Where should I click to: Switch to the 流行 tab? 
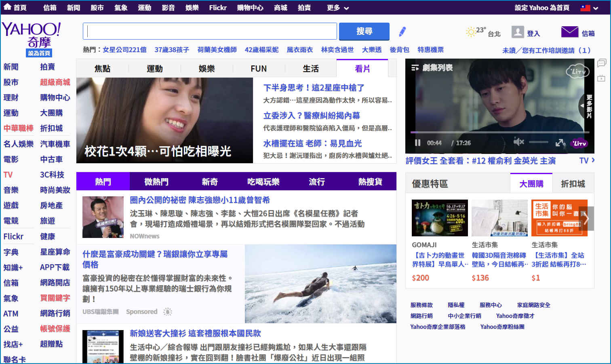click(x=317, y=181)
